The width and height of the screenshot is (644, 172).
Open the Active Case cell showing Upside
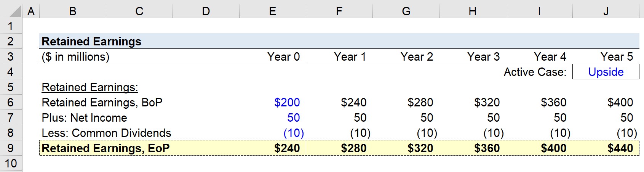point(606,72)
